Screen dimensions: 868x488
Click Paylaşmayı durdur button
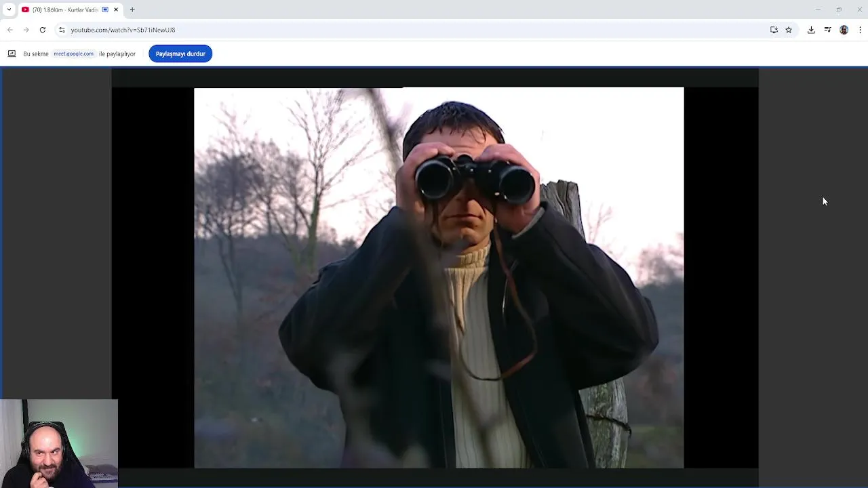click(x=180, y=54)
